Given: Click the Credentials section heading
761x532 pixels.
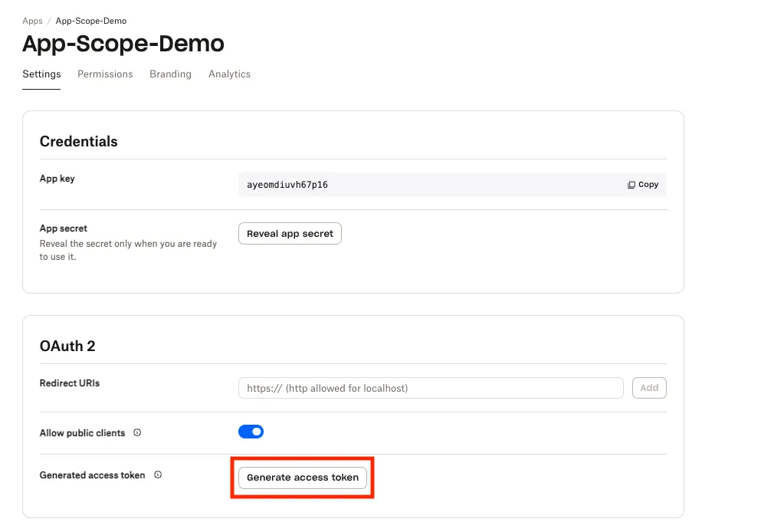Looking at the screenshot, I should pyautogui.click(x=79, y=141).
